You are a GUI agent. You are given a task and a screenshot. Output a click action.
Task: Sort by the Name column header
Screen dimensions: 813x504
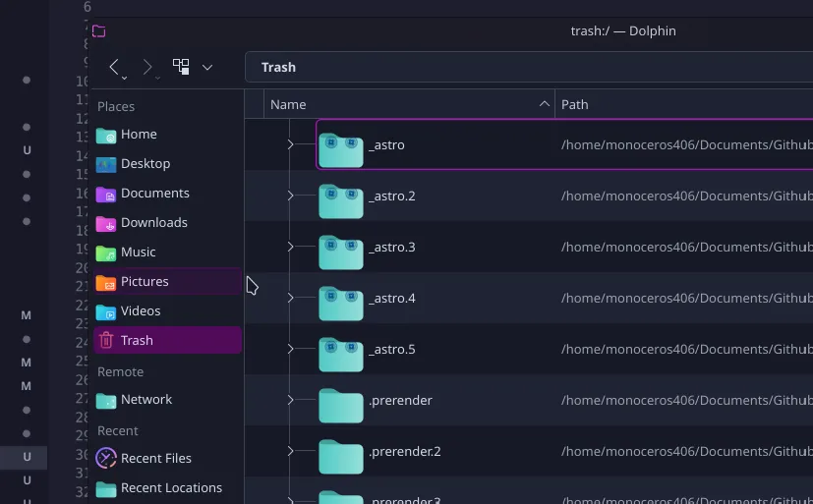[x=410, y=104]
